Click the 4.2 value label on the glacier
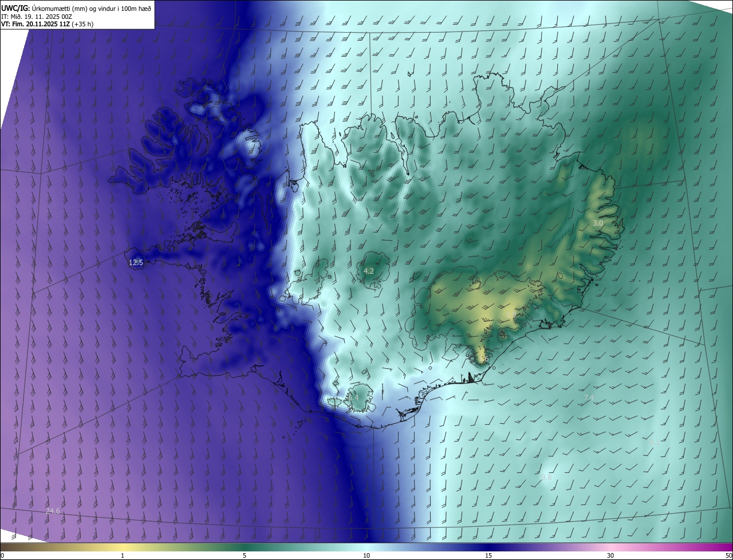Screen dimensions: 733x560 pos(369,271)
